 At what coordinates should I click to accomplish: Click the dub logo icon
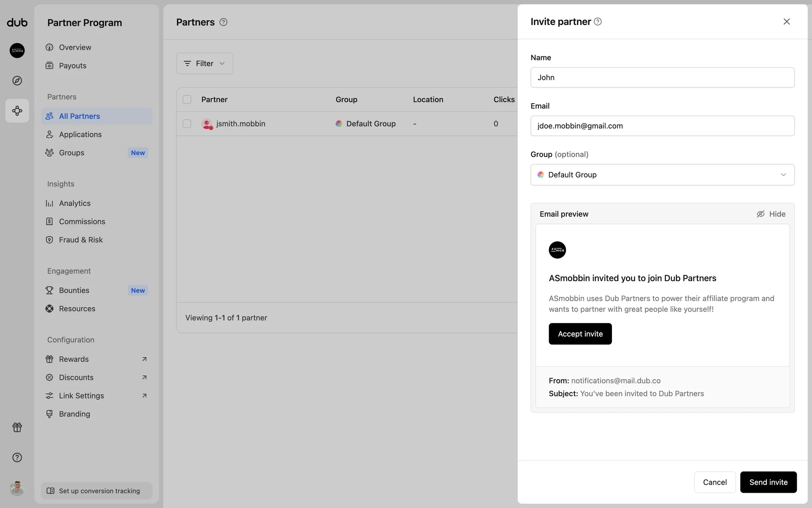[17, 22]
